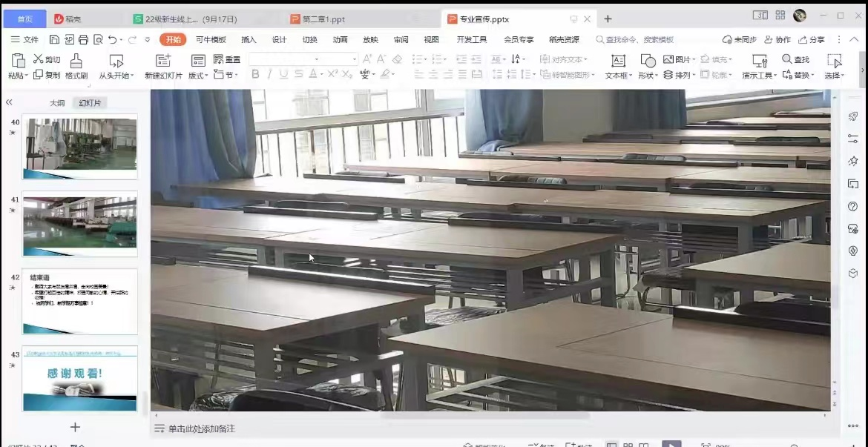Insert a Text Box (文本框) from ribbon
The height and width of the screenshot is (447, 868).
(x=618, y=61)
